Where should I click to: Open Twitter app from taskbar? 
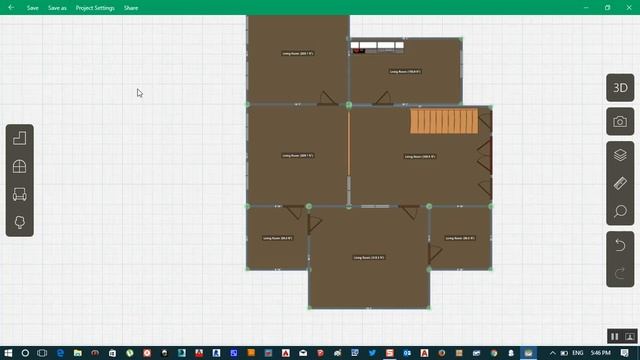coord(372,353)
